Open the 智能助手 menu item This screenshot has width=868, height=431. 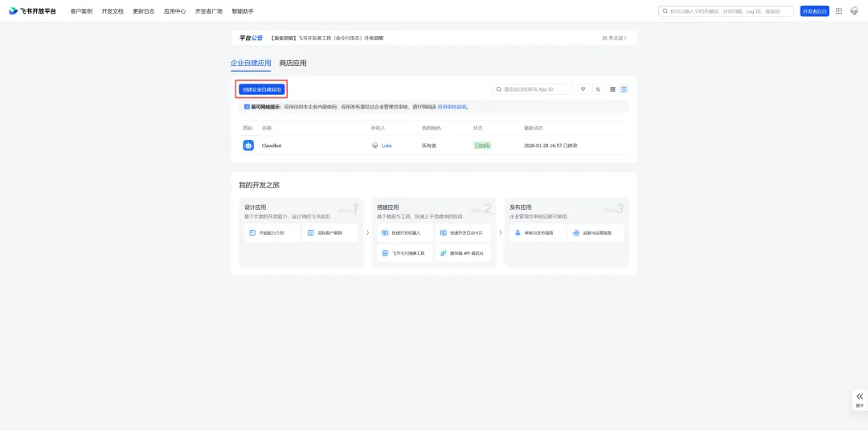point(243,11)
